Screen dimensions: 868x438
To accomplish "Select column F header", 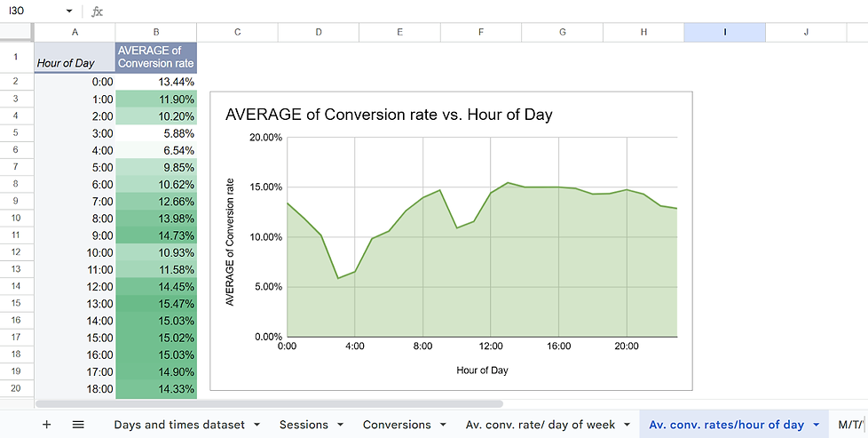I will point(481,32).
